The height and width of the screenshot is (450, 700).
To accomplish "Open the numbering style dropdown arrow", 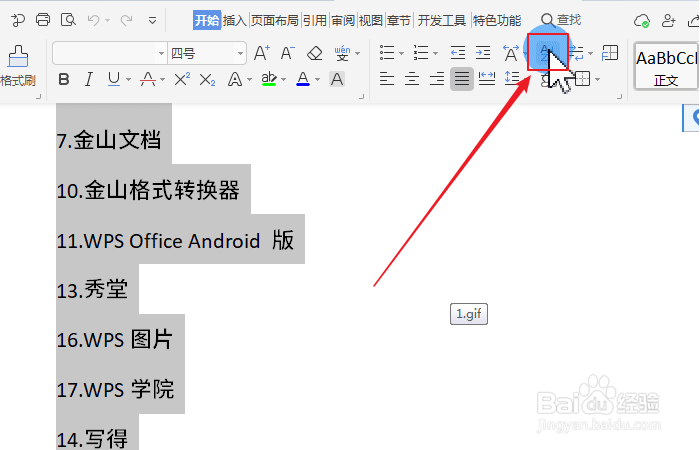I will [x=435, y=54].
